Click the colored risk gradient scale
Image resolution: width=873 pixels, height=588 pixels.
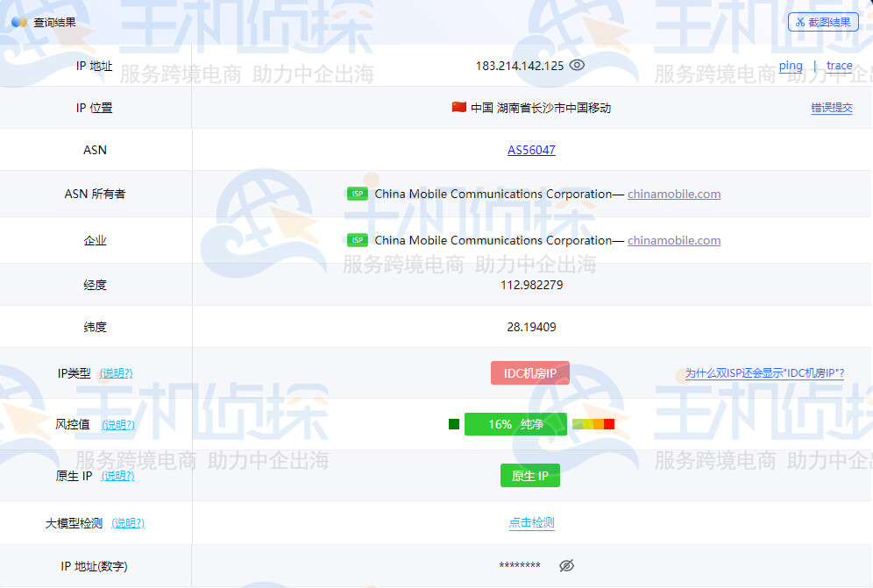coord(593,423)
